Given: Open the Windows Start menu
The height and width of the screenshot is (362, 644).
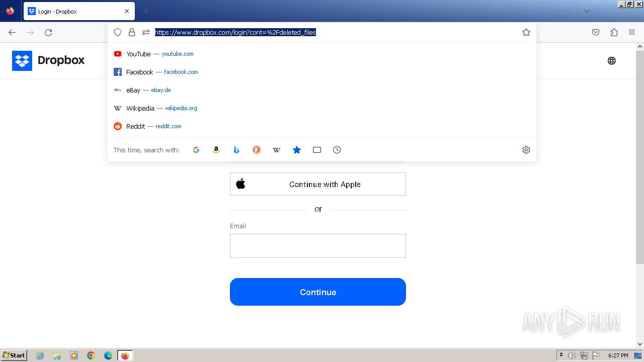Looking at the screenshot, I should click(14, 355).
